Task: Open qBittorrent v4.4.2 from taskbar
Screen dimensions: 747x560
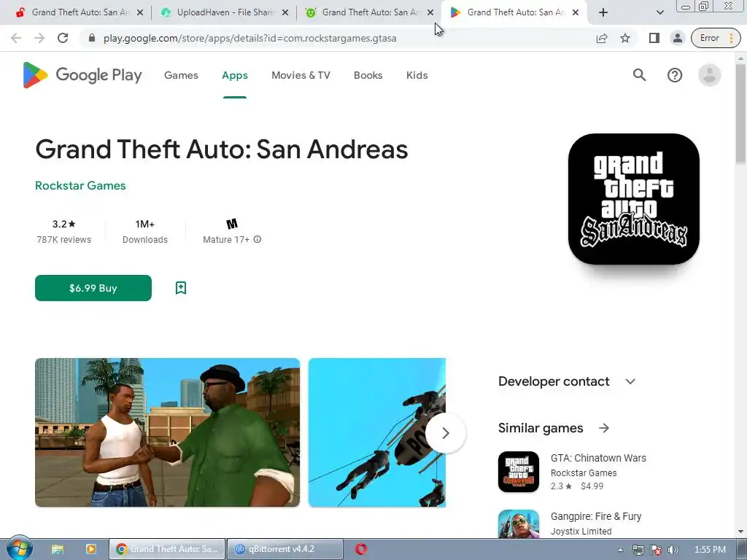Action: [x=285, y=549]
